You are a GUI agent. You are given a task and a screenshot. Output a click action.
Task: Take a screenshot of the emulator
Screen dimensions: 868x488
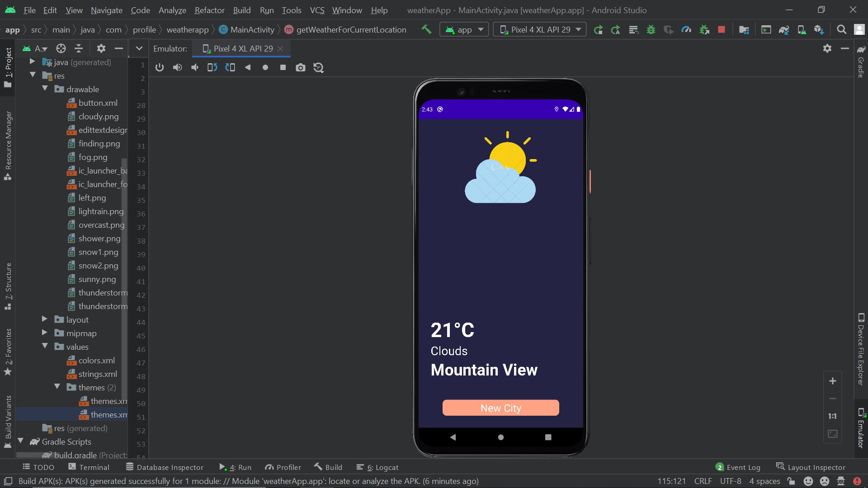point(301,67)
